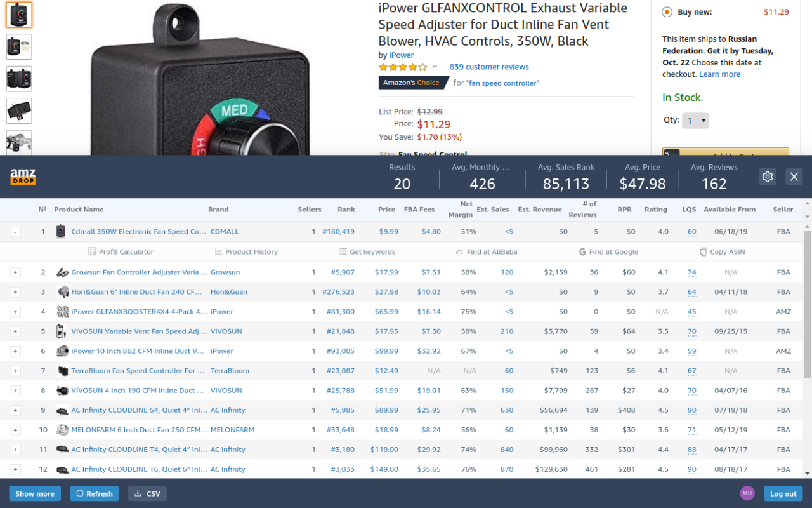This screenshot has height=508, width=812.
Task: Open AMZ Drop settings gear
Action: tap(768, 177)
